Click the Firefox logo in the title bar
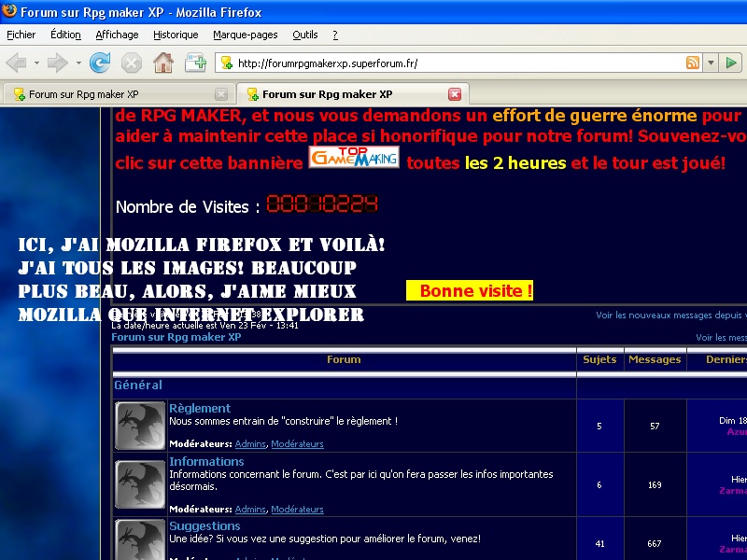747x560 pixels. coord(9,11)
